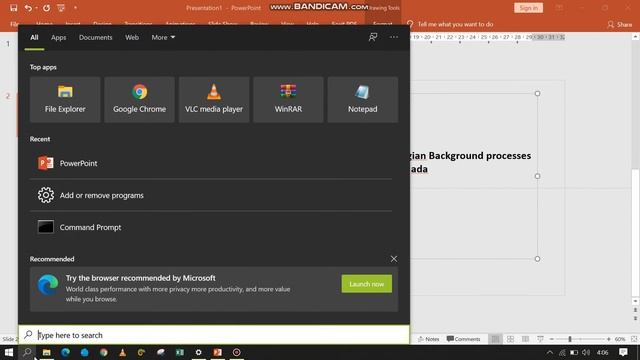
Task: Customize Quick Access Toolbar dropdown
Action: (75, 8)
